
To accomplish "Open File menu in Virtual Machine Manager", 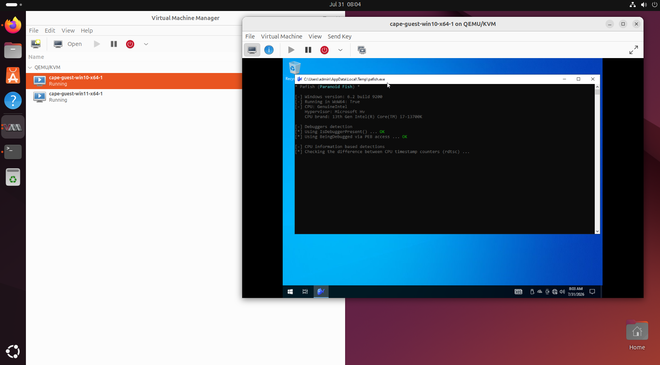I will 34,31.
